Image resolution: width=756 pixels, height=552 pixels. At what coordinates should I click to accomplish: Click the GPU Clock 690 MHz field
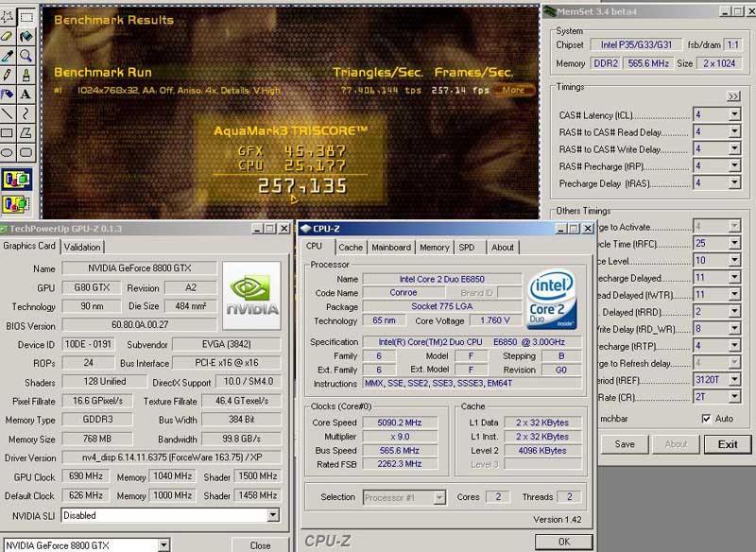86,476
